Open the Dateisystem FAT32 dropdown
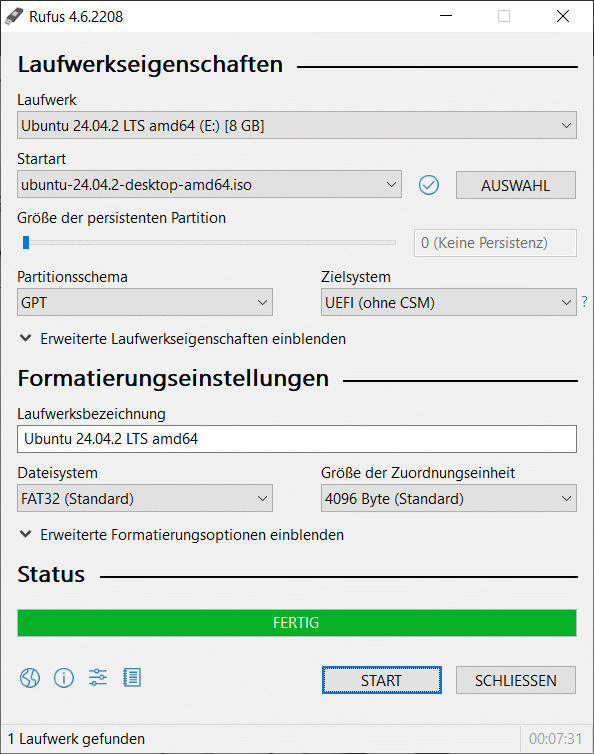The width and height of the screenshot is (594, 754). pos(145,498)
